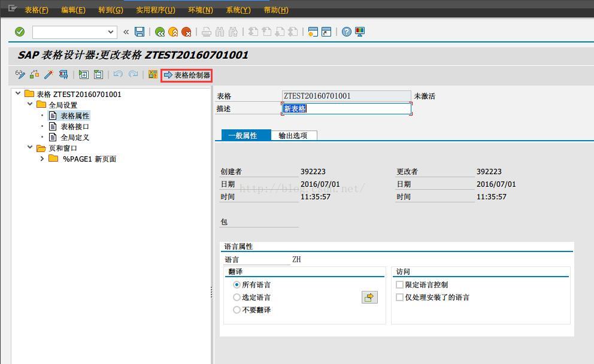
Task: Open the 系统(Y) menu
Action: [238, 10]
